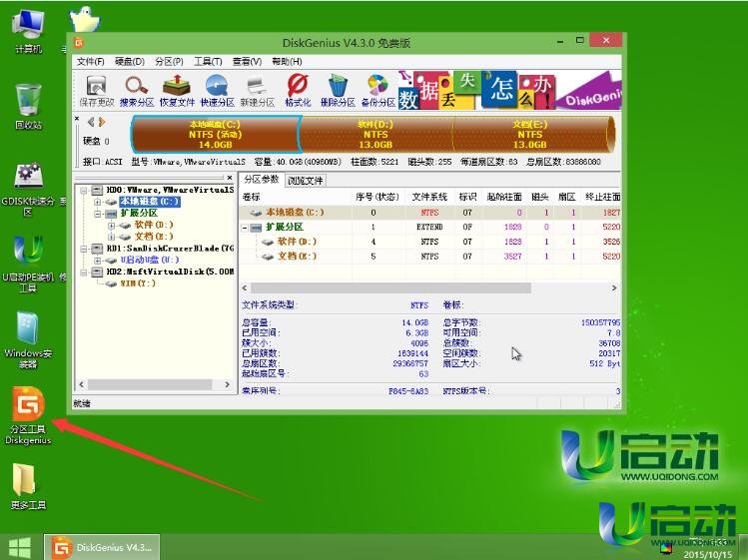This screenshot has height=560, width=748.
Task: Click Start Cylinder (起始柱面) column header
Action: click(x=504, y=197)
